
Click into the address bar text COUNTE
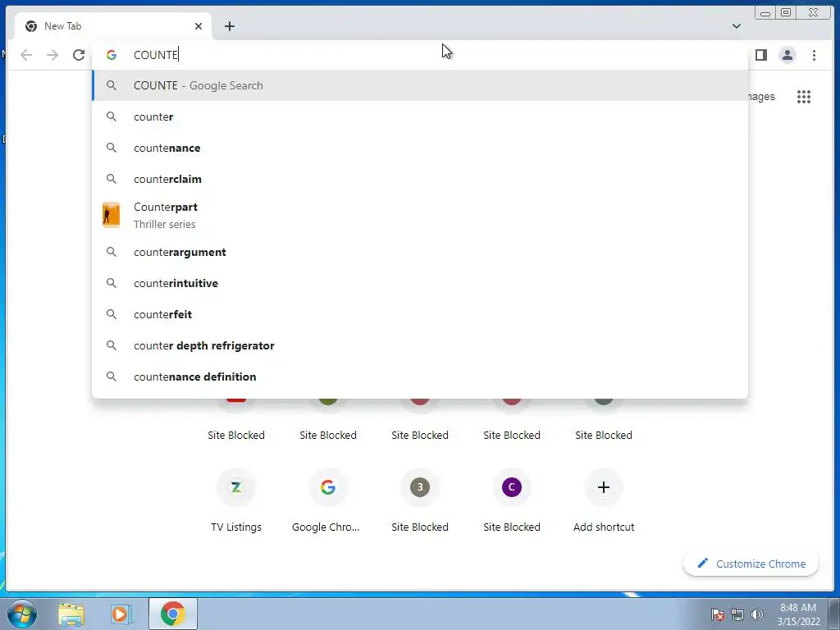point(155,55)
